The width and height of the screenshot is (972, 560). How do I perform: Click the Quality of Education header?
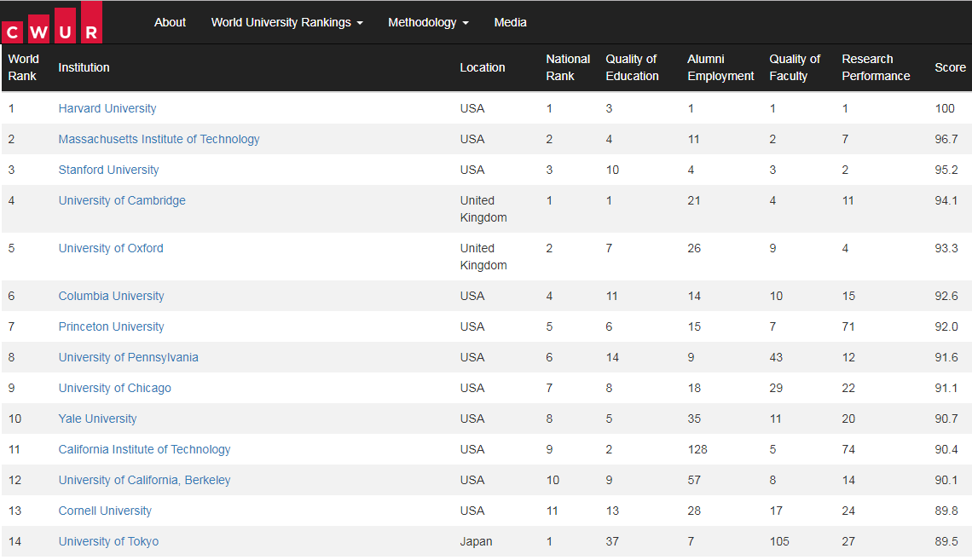(x=633, y=67)
